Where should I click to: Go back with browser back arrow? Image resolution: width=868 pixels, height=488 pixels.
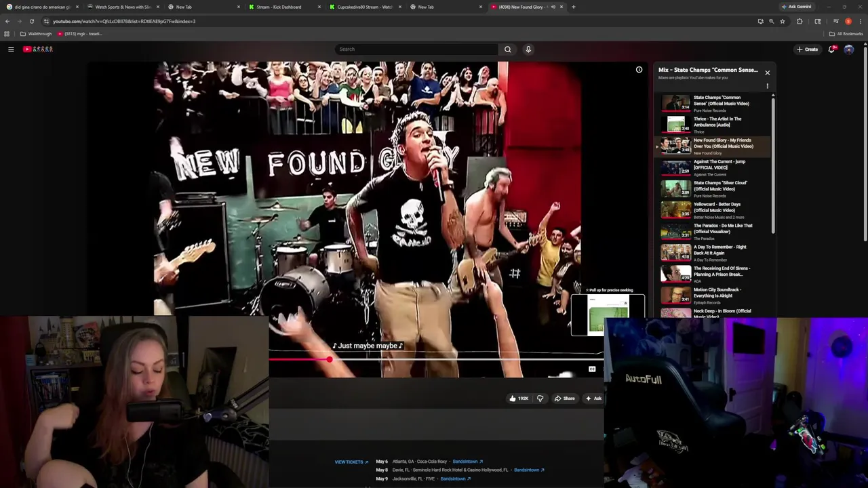tap(7, 21)
